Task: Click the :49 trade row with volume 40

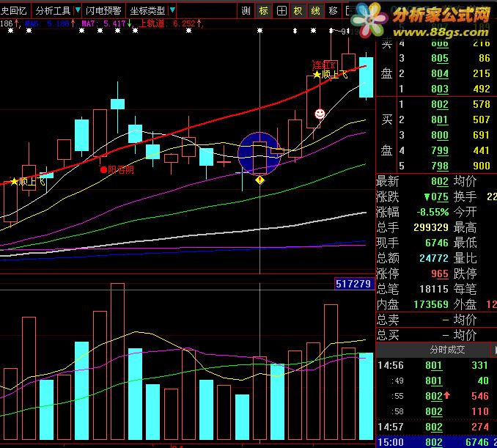Action: coord(436,381)
